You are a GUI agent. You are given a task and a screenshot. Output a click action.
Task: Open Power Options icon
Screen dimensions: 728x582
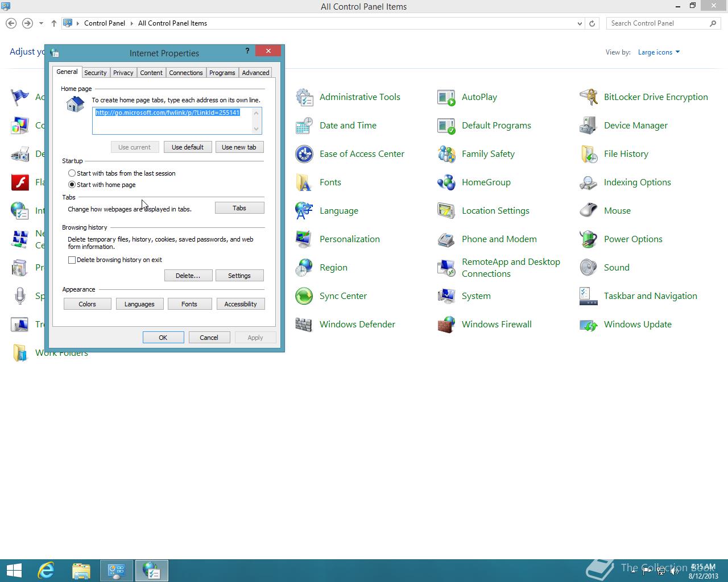click(x=589, y=239)
